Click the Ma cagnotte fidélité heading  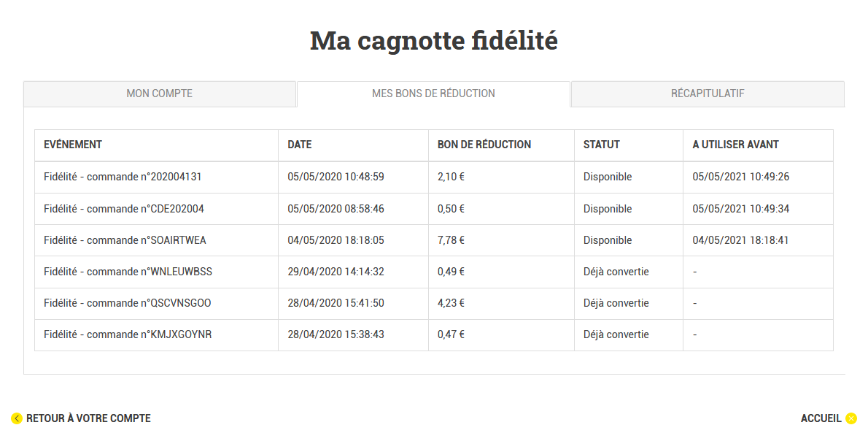pyautogui.click(x=433, y=40)
